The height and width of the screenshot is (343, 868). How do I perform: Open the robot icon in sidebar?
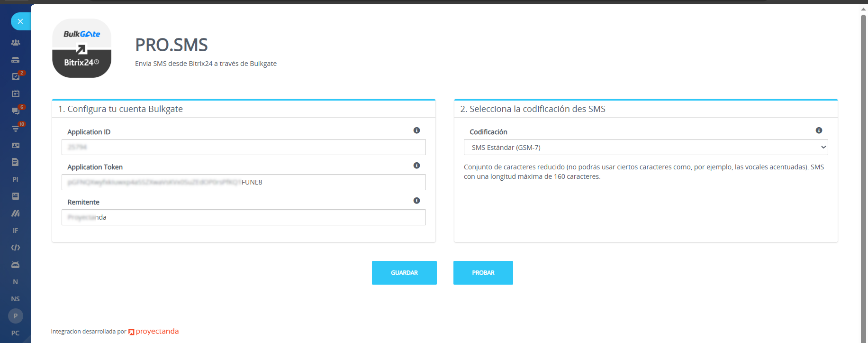pyautogui.click(x=16, y=265)
